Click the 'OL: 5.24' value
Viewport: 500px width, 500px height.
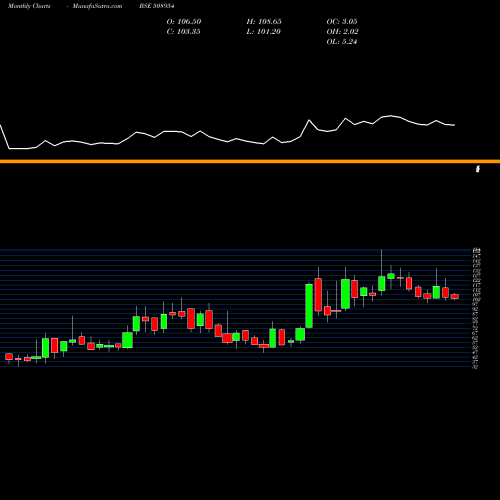pos(342,42)
